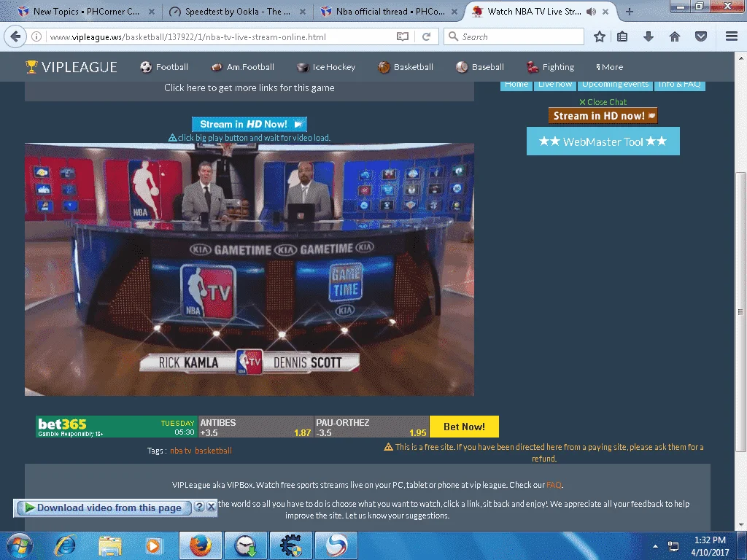This screenshot has height=560, width=747.
Task: Select Pau-Orthez -3.5 odds 1.95
Action: point(371,427)
